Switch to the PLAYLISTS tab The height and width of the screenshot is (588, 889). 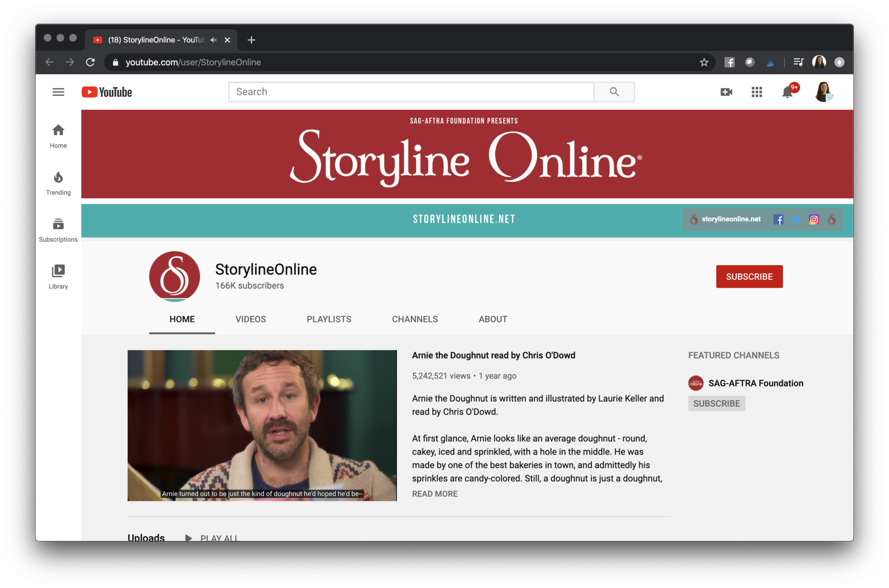tap(329, 319)
